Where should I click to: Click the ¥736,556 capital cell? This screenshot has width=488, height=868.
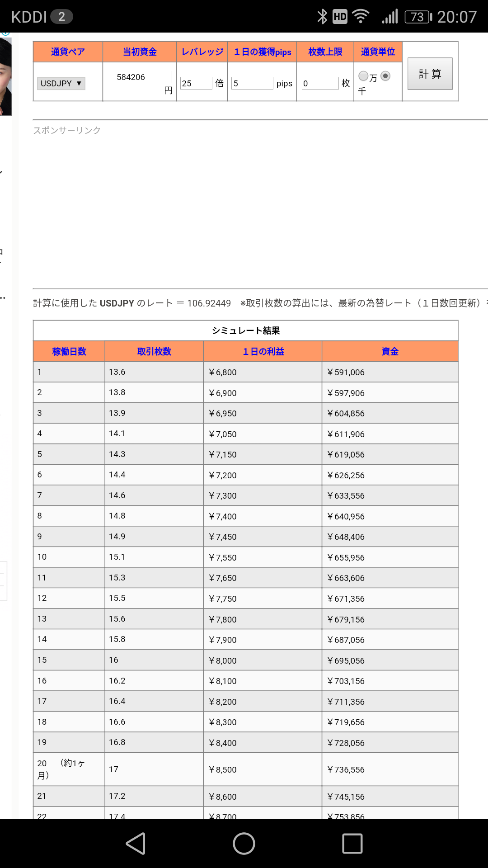(x=390, y=769)
